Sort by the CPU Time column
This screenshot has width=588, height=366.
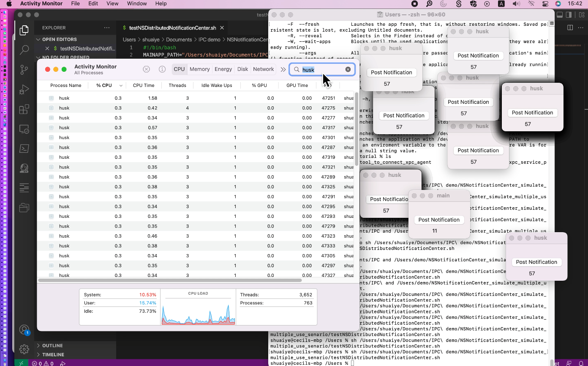(x=144, y=85)
